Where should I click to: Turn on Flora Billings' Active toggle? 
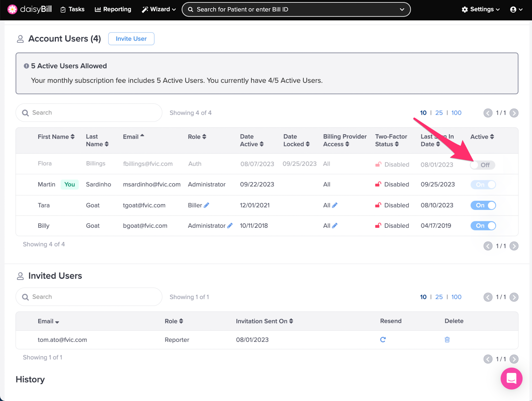pos(482,165)
